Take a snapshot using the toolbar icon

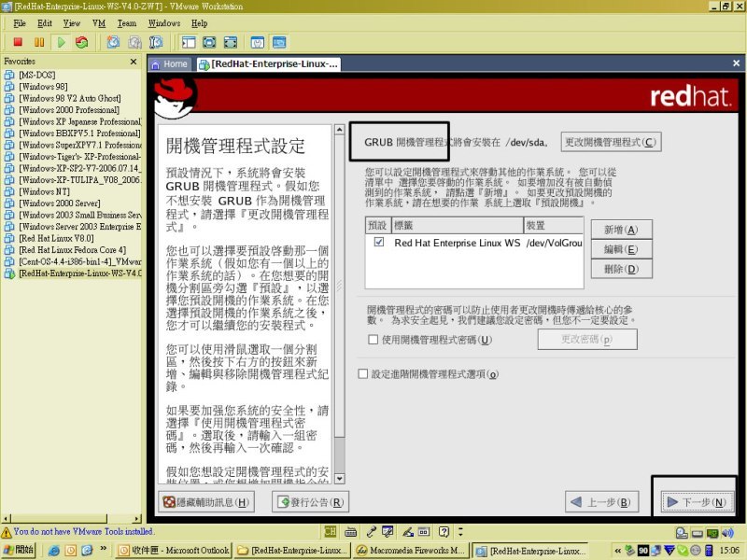click(x=113, y=42)
